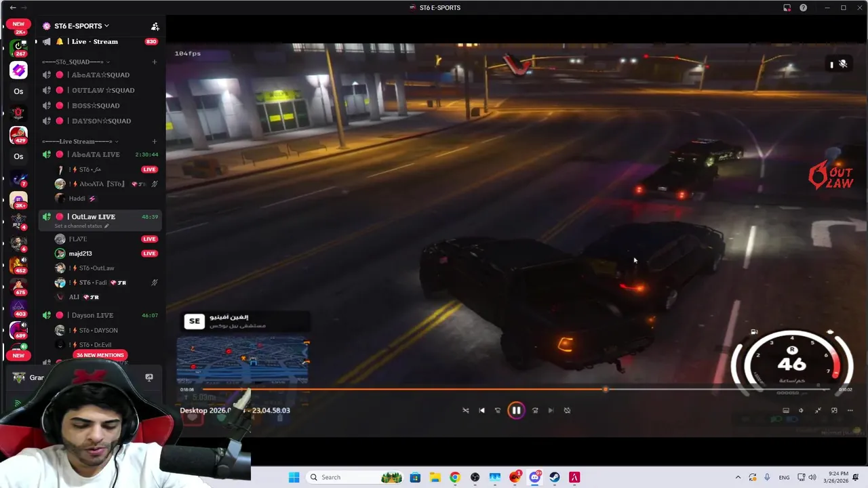Click the NEW unread pill atop the server list
The width and height of the screenshot is (868, 488).
pyautogui.click(x=18, y=24)
